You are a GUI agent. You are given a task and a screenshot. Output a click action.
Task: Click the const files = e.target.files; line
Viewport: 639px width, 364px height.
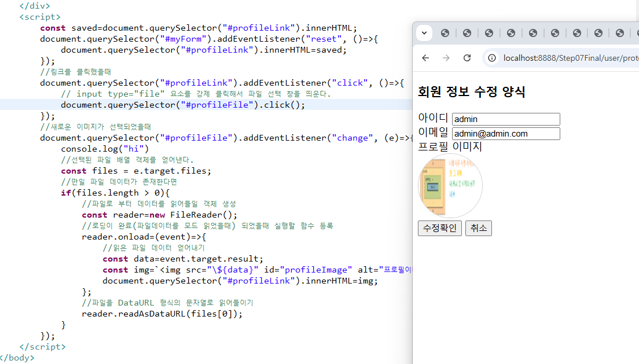pyautogui.click(x=136, y=171)
